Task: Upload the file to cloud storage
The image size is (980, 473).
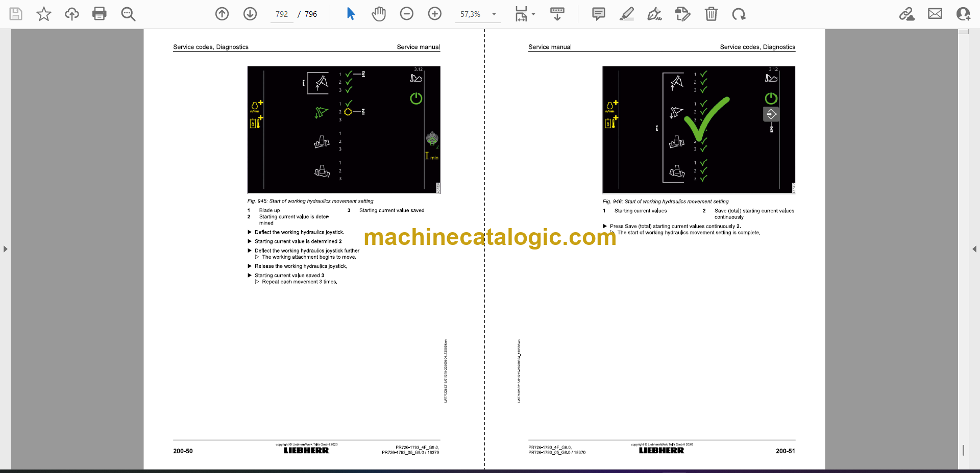Action: coord(72,14)
